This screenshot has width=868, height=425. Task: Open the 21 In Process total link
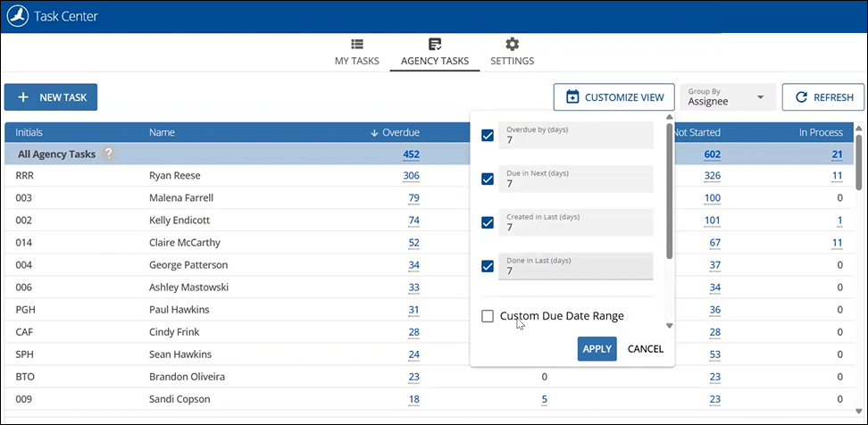(837, 154)
